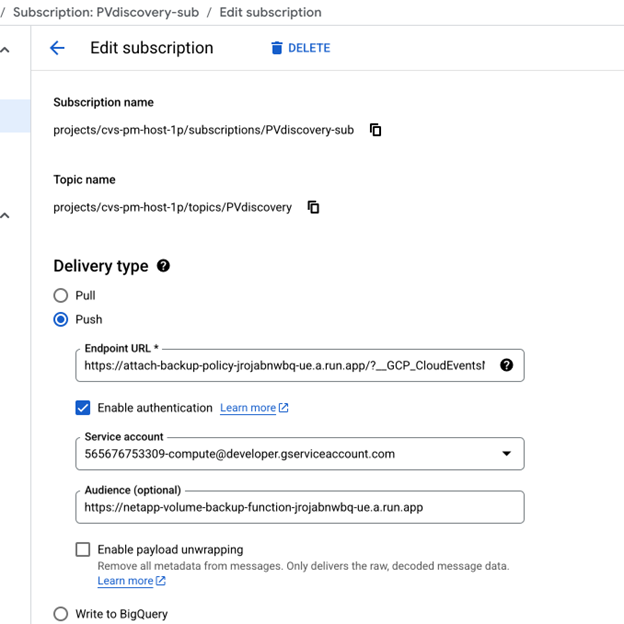Click into the Audience (optional) field
The height and width of the screenshot is (624, 624).
click(x=298, y=507)
